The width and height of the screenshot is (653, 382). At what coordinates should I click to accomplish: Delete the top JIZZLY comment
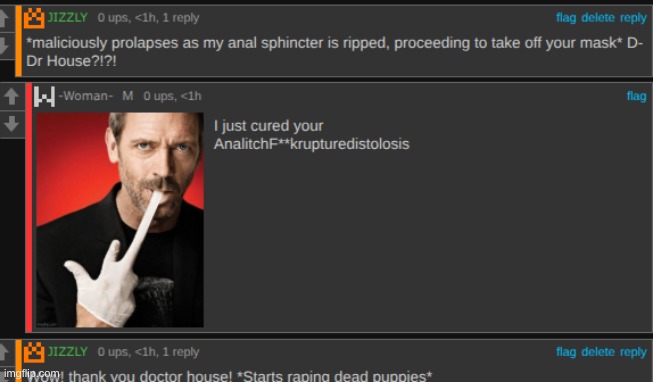coord(598,18)
